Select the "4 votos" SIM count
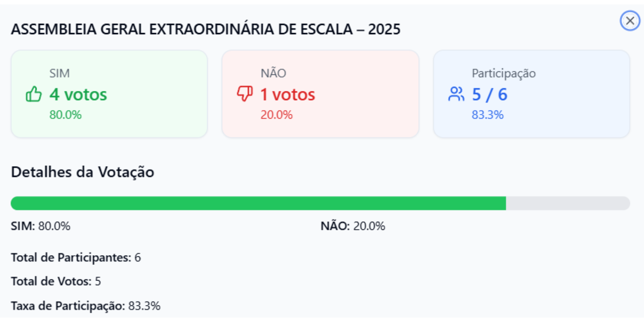The image size is (644, 322). [x=78, y=95]
